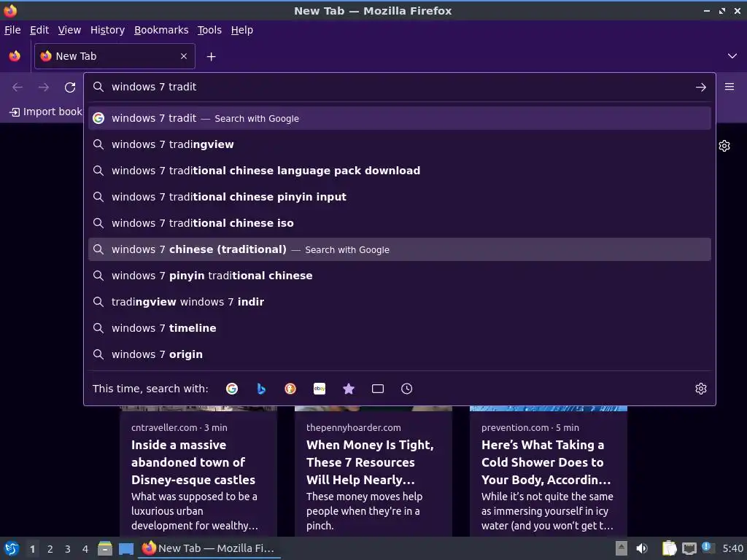Viewport: 747px width, 560px height.
Task: Open the View menu
Action: click(x=69, y=30)
